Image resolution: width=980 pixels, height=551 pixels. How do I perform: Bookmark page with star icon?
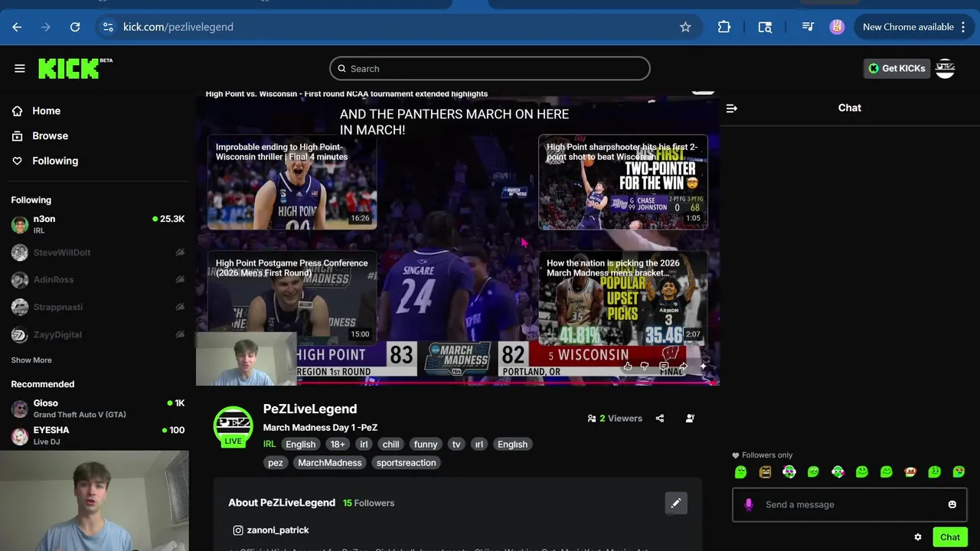pyautogui.click(x=685, y=27)
